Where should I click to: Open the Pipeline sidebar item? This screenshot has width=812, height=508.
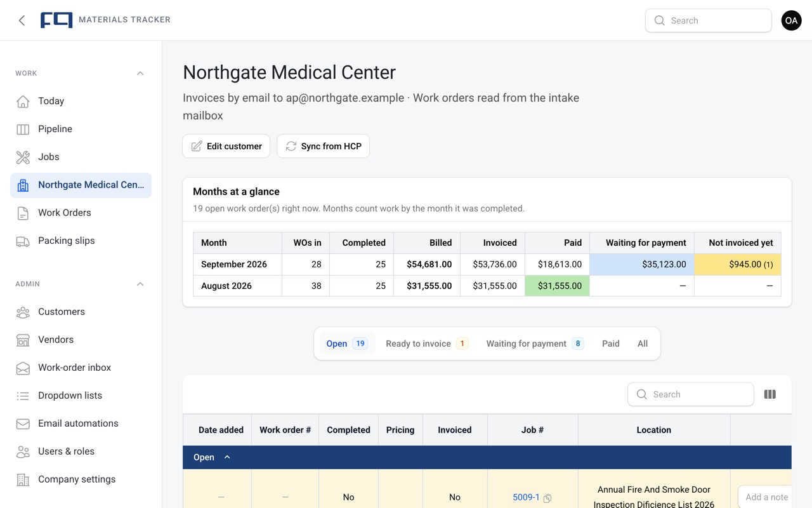tap(81, 129)
